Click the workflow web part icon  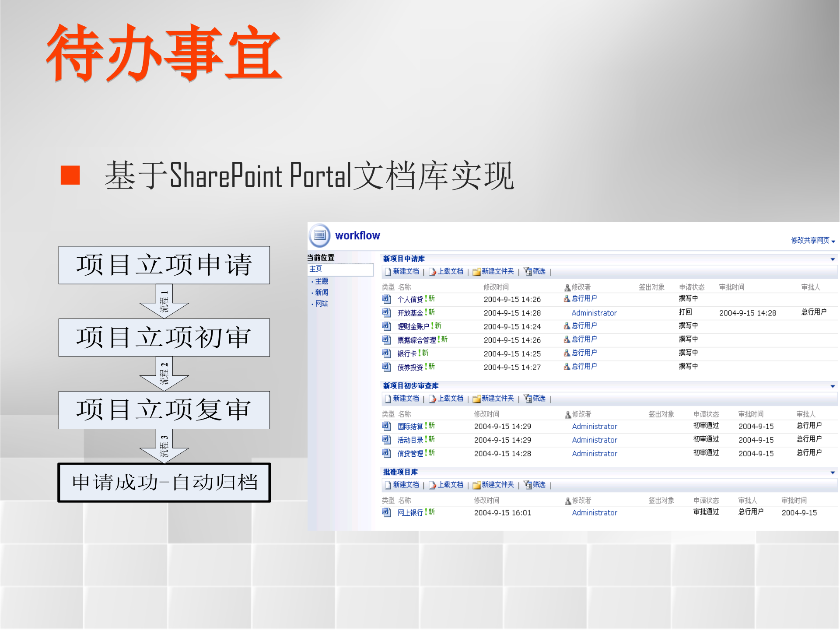(321, 235)
